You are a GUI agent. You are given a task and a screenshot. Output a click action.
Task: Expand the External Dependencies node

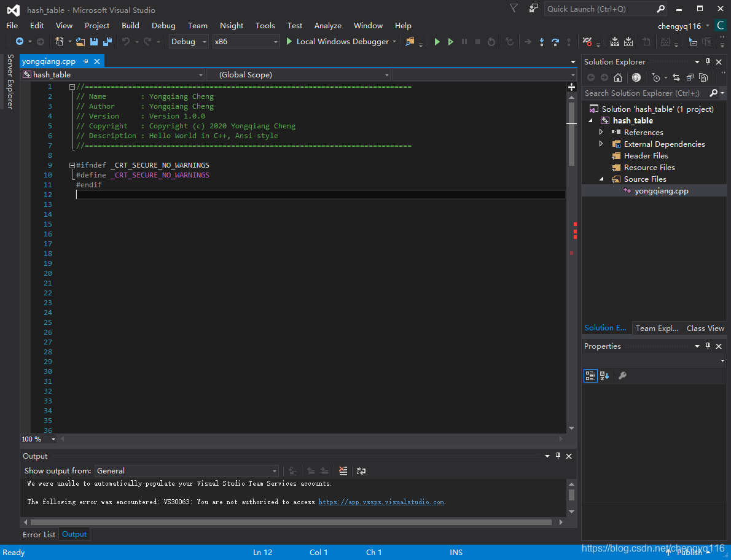(x=601, y=144)
